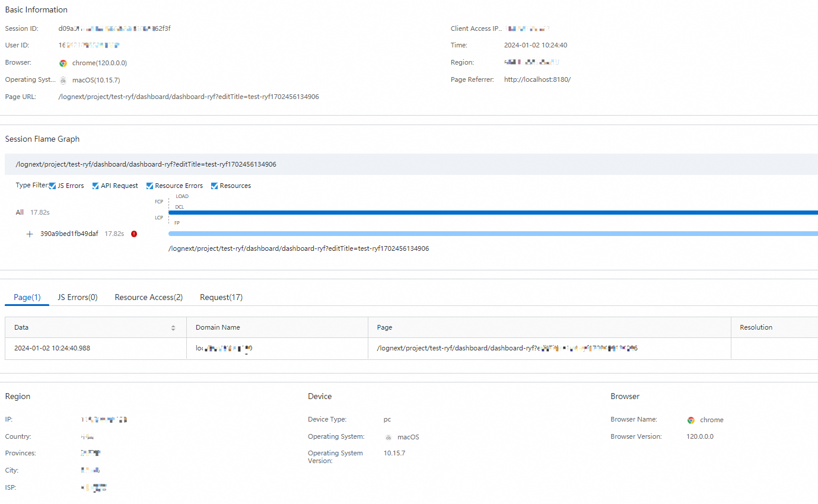
Task: Select the Page column header in the table
Action: click(549, 328)
